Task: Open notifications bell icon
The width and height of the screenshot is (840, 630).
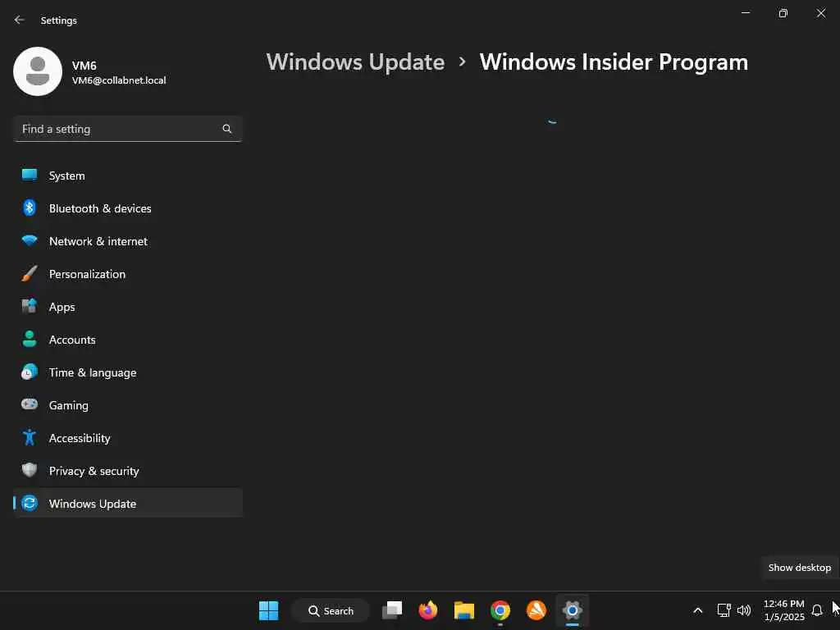Action: pos(817,610)
